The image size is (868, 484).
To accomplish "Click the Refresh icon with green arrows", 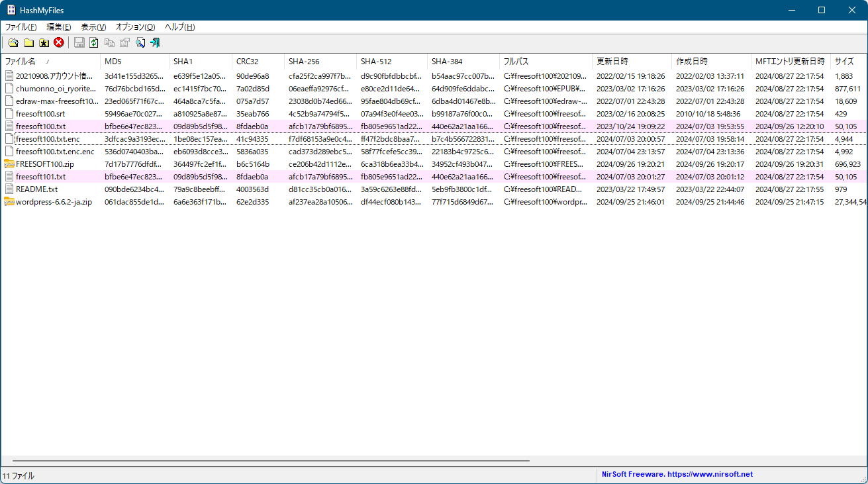I will pyautogui.click(x=94, y=43).
